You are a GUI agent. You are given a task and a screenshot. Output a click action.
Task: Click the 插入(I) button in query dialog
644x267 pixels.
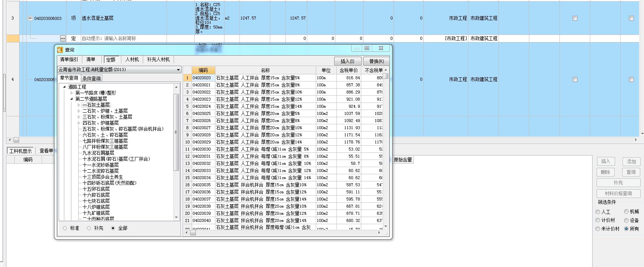click(x=348, y=61)
